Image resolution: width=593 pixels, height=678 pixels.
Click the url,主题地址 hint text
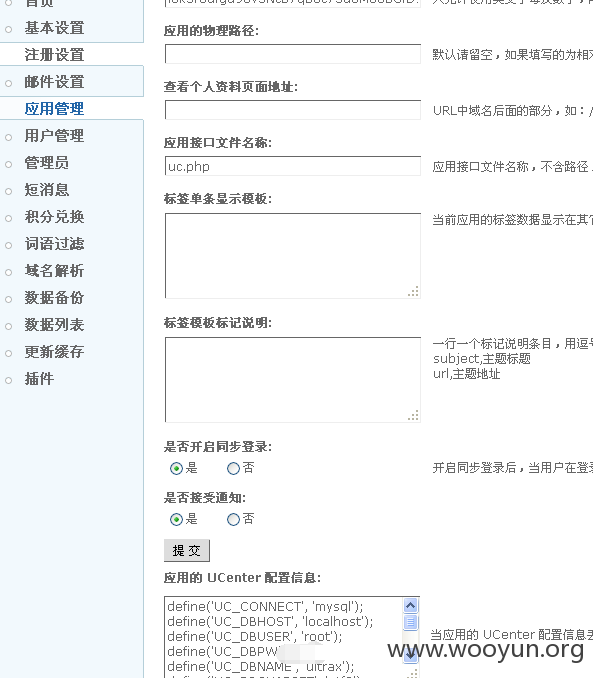tap(467, 374)
